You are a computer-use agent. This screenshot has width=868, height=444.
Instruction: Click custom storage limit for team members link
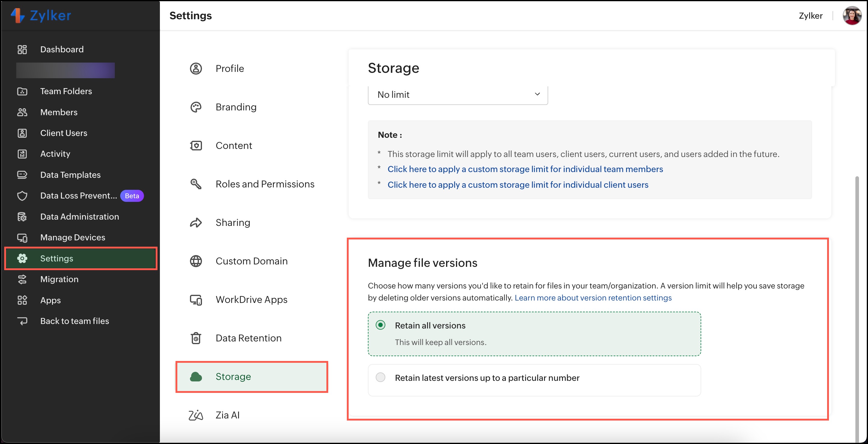[525, 169]
